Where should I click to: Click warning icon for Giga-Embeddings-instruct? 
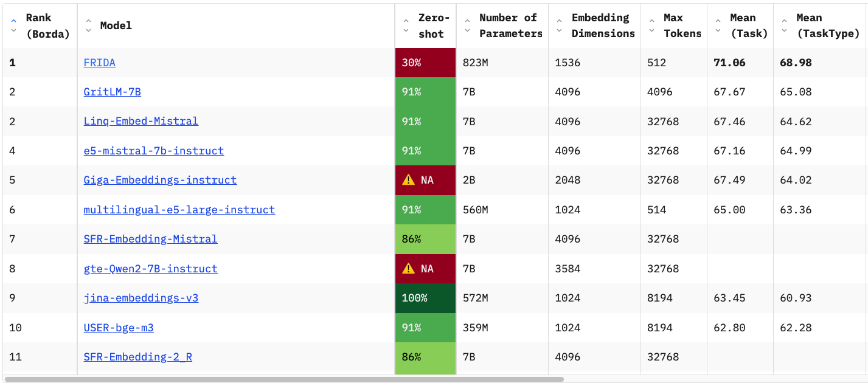click(409, 180)
